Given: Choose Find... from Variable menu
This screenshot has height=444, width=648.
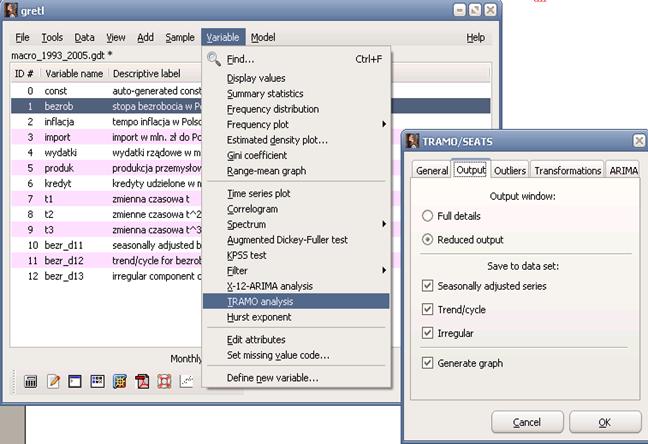Looking at the screenshot, I should pyautogui.click(x=296, y=59).
